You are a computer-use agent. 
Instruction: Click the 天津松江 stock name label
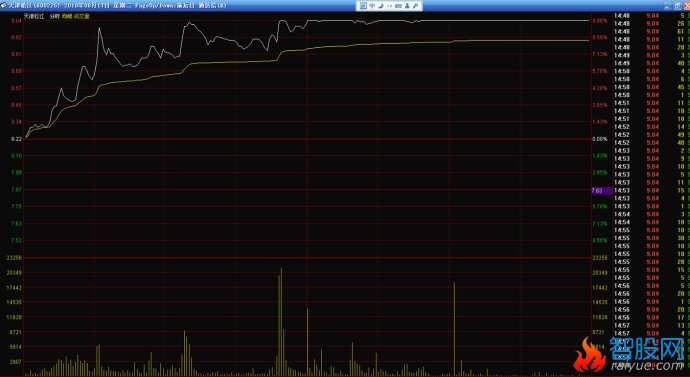(x=34, y=16)
